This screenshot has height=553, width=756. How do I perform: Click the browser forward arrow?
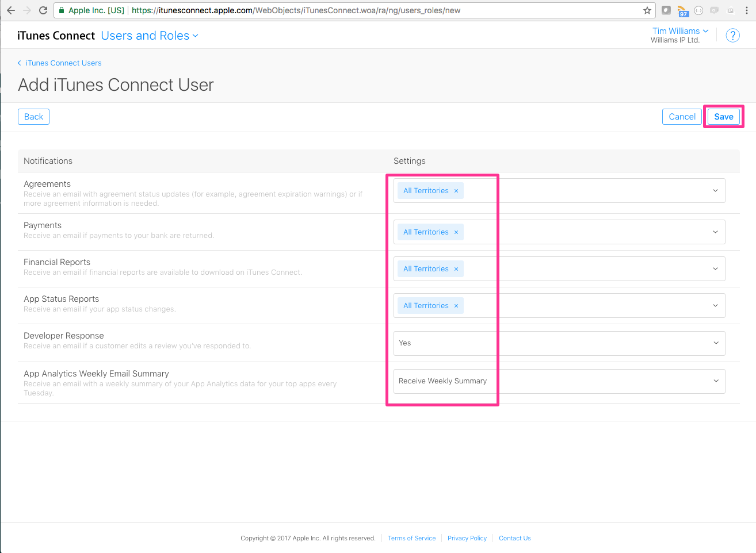[27, 10]
